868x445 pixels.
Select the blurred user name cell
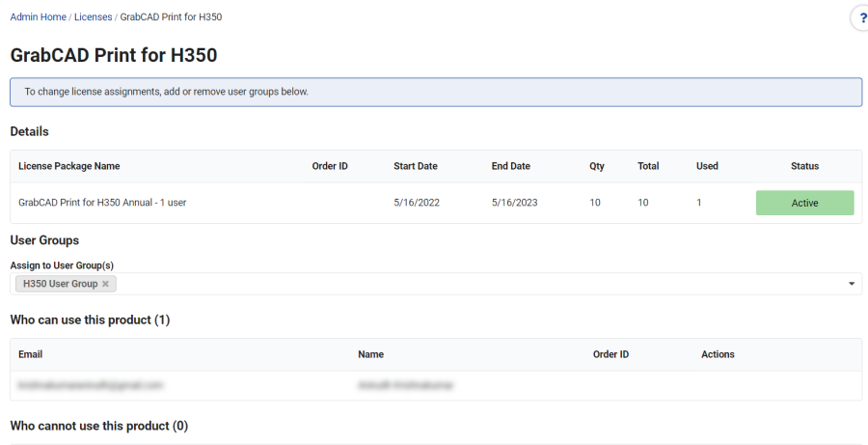[405, 384]
